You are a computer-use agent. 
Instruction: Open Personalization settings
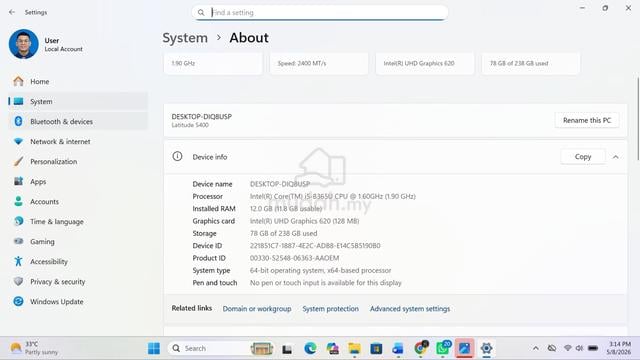click(78, 162)
